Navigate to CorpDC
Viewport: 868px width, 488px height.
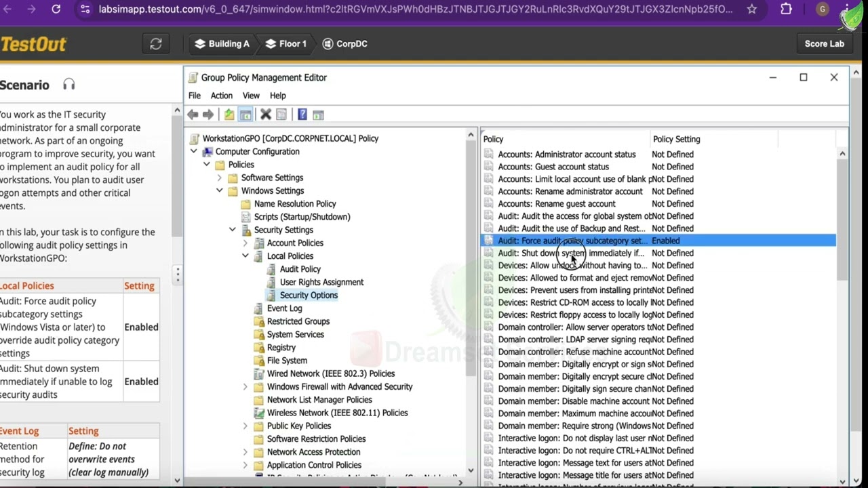(x=345, y=43)
